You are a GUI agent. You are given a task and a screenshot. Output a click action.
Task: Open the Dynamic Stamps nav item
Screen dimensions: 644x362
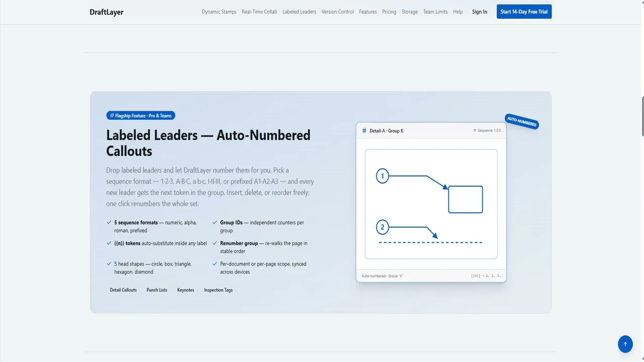[x=219, y=12]
